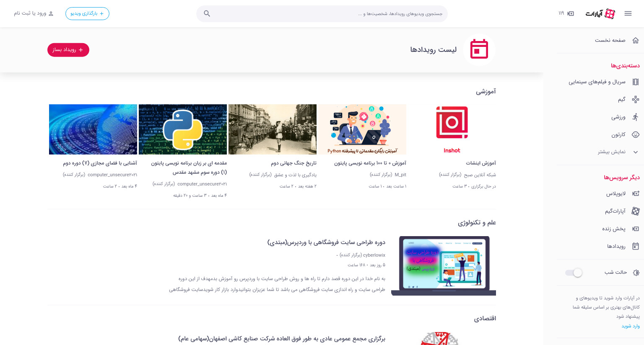Open صفحه نخست in sidebar
The width and height of the screenshot is (644, 345).
[x=610, y=40]
